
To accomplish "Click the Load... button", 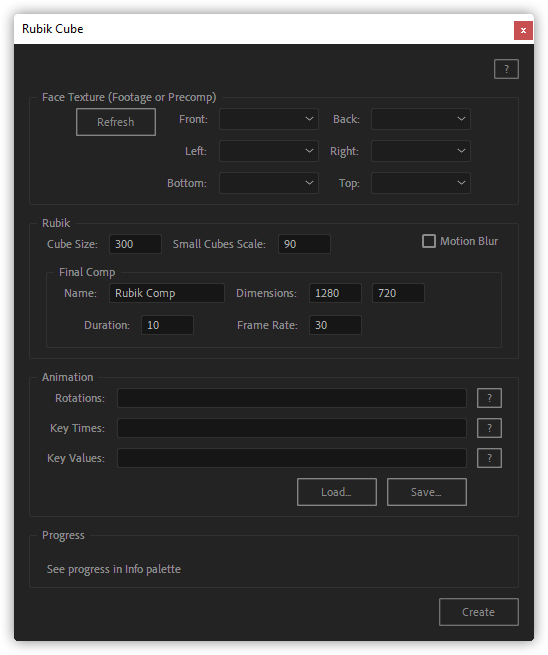I will pos(337,492).
